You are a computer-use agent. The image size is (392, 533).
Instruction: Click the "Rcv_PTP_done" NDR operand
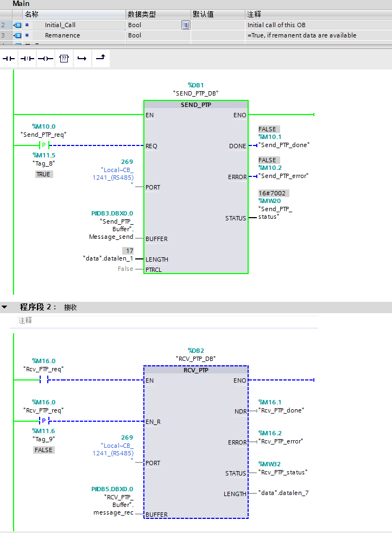point(281,410)
